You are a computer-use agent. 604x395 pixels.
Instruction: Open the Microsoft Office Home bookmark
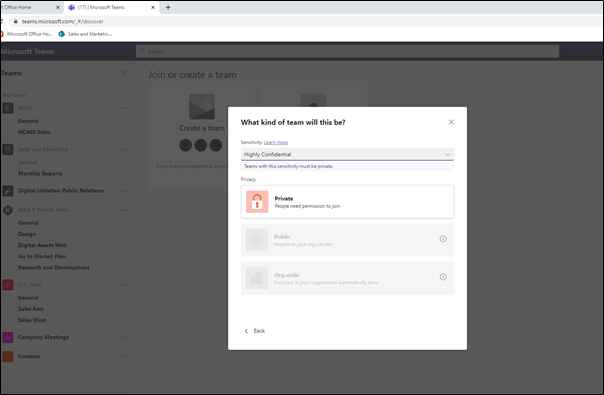tap(27, 34)
